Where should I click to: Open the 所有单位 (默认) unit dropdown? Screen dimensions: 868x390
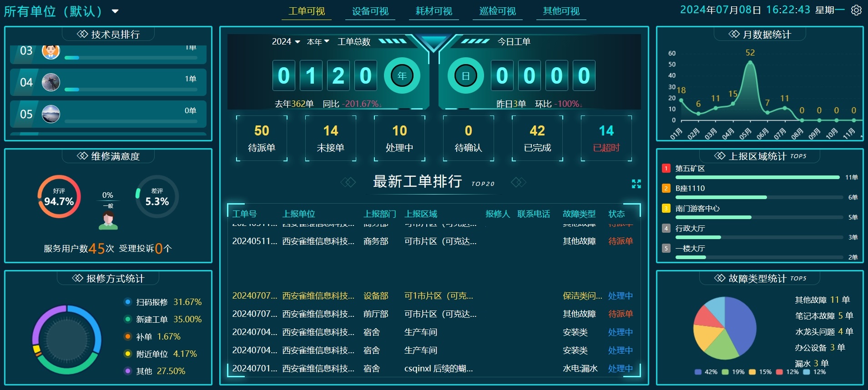[61, 11]
